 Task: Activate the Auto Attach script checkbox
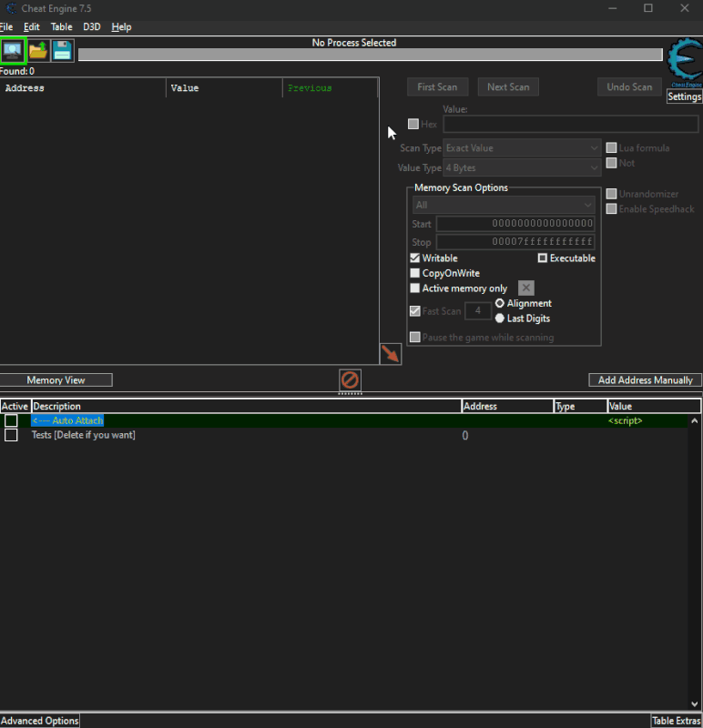(x=11, y=420)
